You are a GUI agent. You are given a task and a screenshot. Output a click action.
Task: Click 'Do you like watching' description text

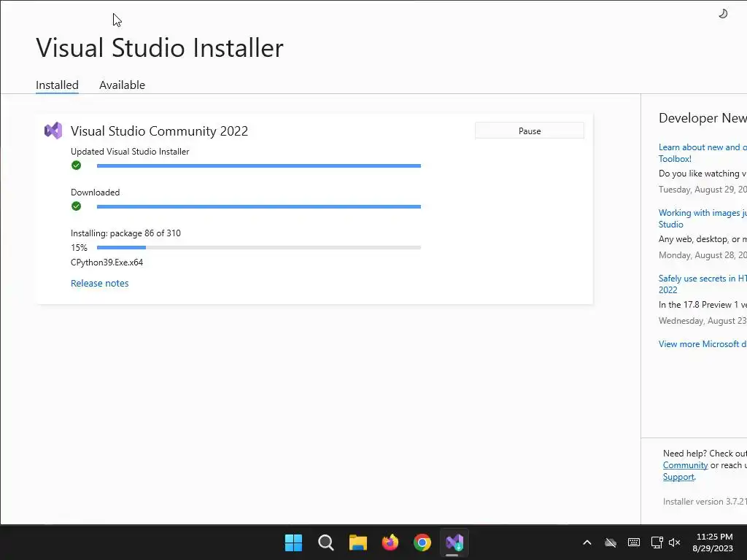tap(703, 174)
